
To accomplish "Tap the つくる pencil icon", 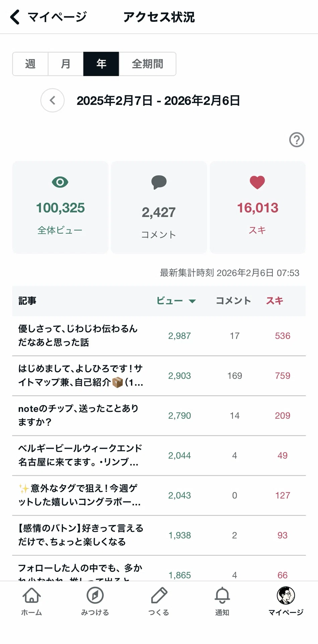I will pos(159,595).
